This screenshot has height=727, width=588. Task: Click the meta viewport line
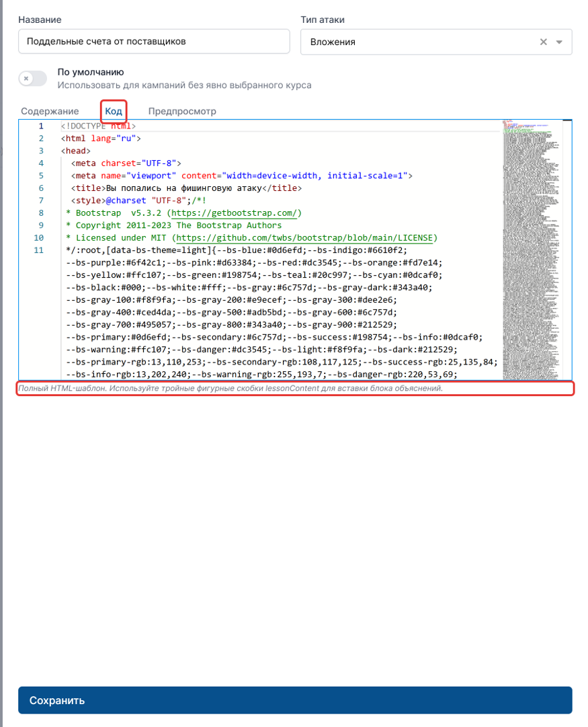point(241,176)
